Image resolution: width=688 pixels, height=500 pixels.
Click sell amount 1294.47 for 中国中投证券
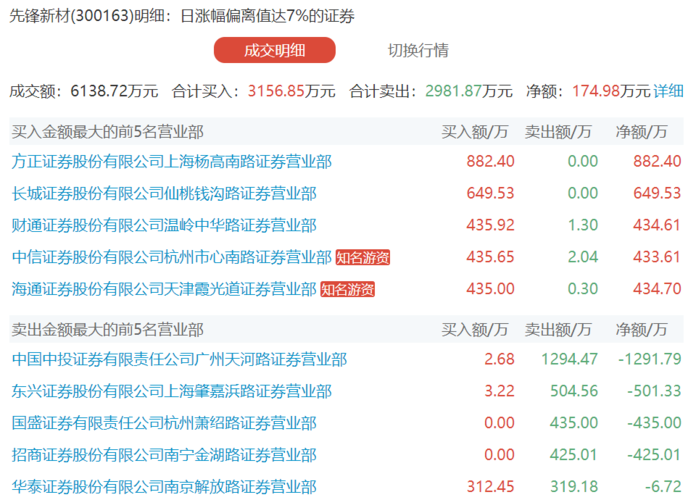point(570,359)
